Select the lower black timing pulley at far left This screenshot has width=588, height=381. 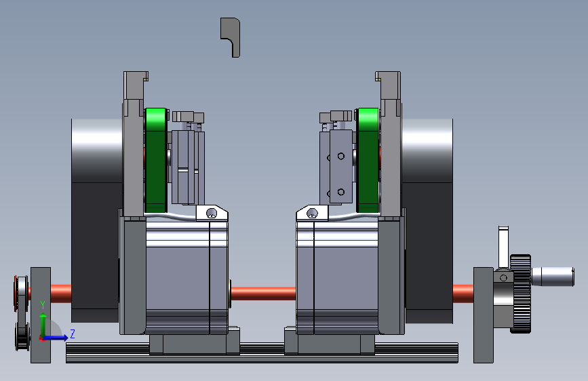pos(22,336)
